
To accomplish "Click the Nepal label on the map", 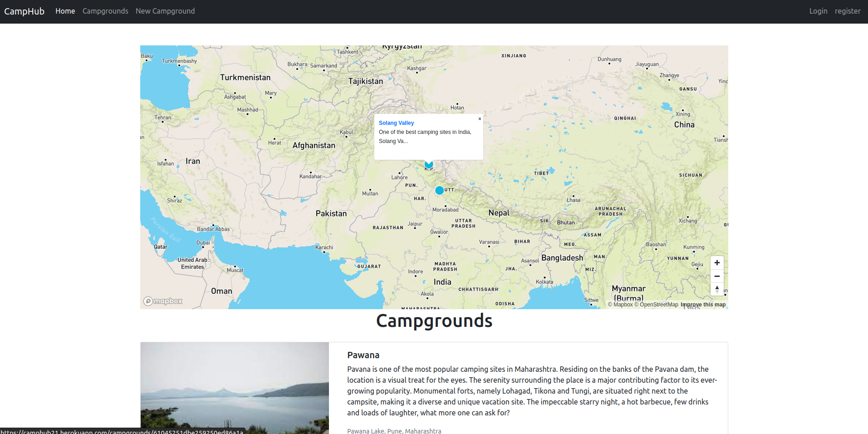I will click(x=499, y=213).
